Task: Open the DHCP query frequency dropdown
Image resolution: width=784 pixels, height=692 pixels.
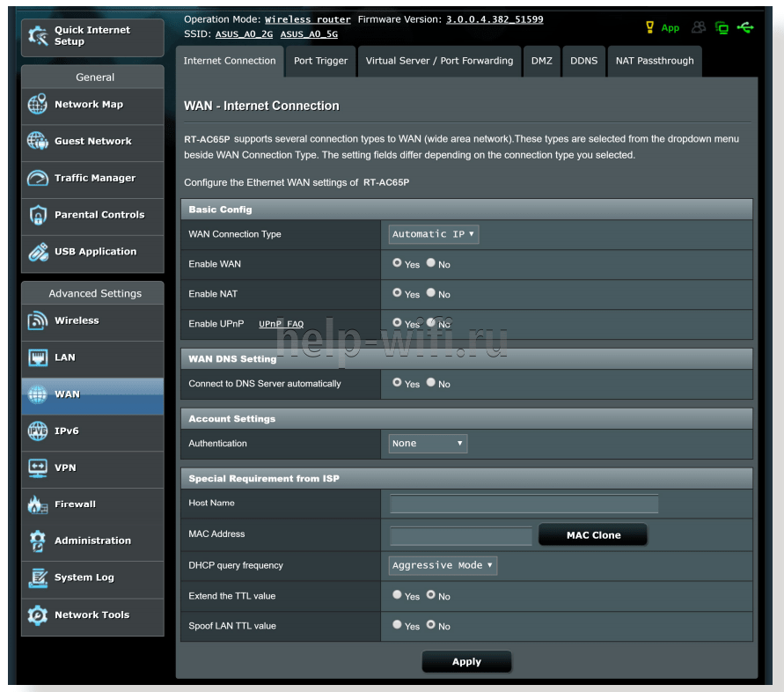Action: point(443,565)
